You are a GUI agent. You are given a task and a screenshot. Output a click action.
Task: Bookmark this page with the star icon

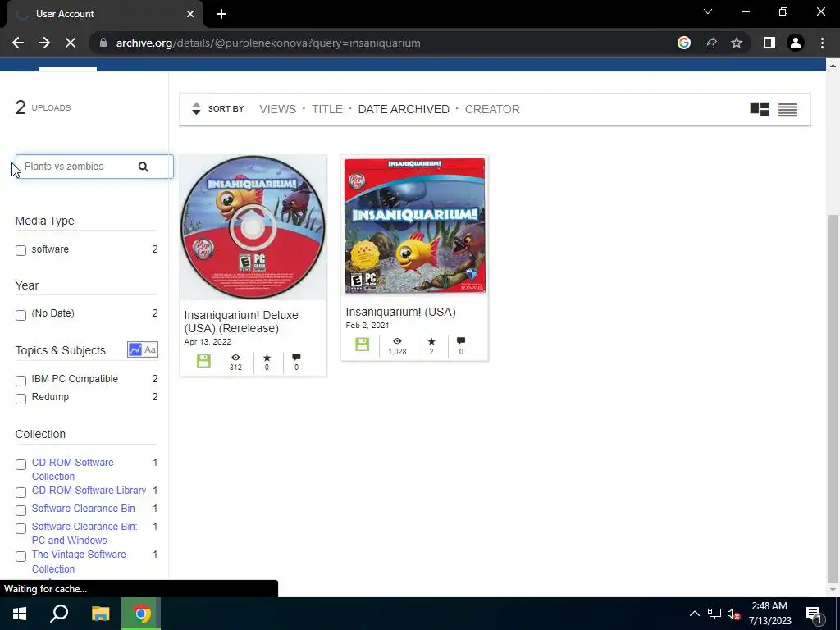737,43
